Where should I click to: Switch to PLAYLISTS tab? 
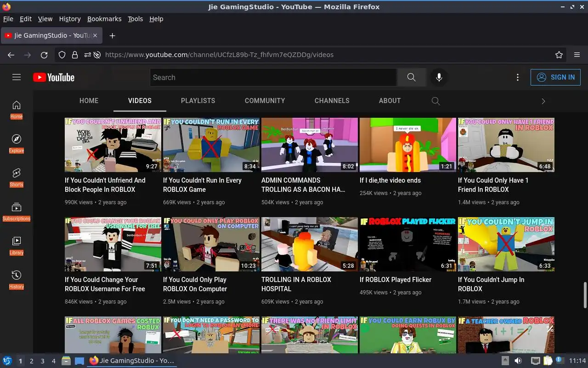coord(198,101)
